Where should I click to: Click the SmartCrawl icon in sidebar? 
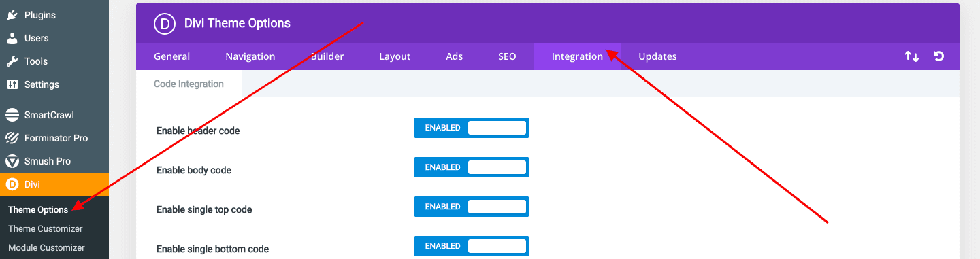point(12,115)
